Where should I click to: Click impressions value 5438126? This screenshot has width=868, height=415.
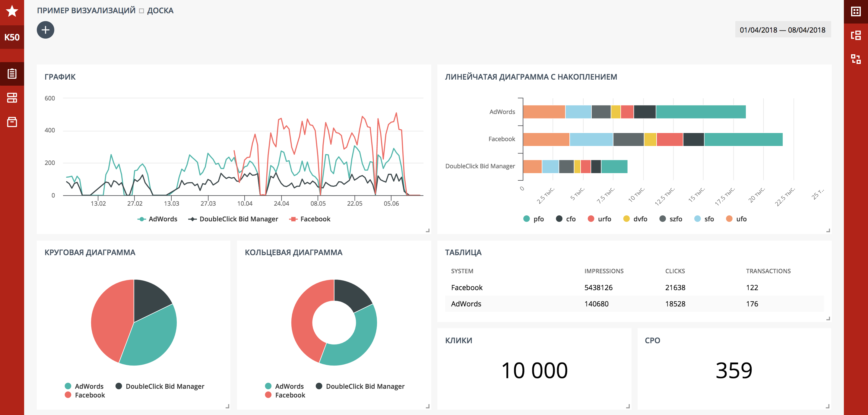tap(598, 288)
